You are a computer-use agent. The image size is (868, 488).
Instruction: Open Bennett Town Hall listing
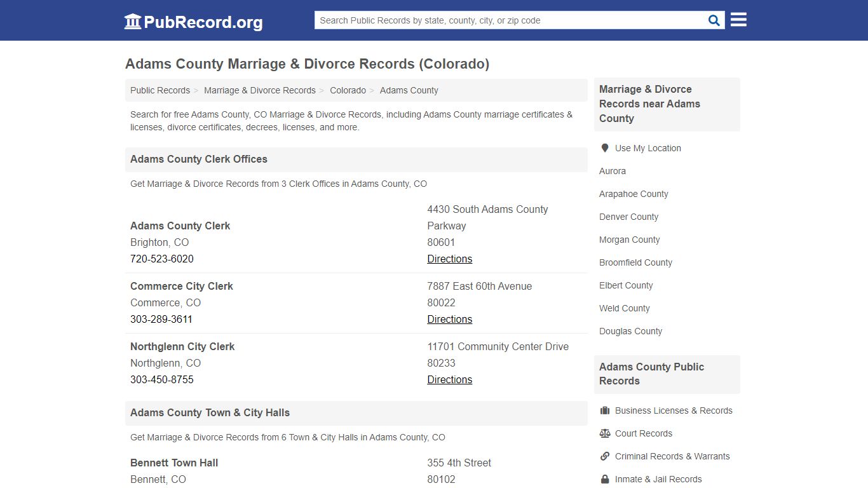(x=174, y=463)
